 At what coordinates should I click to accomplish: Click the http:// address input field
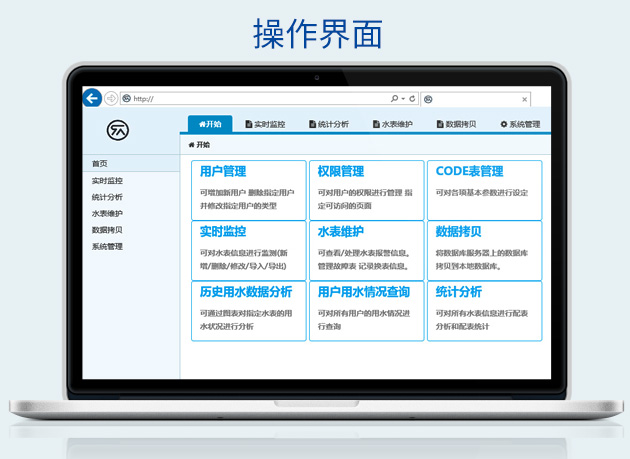point(250,99)
